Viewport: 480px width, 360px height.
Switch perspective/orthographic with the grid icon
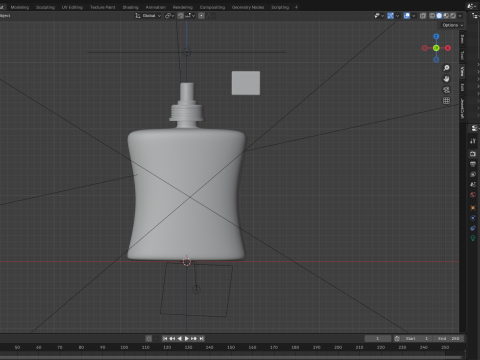(446, 101)
